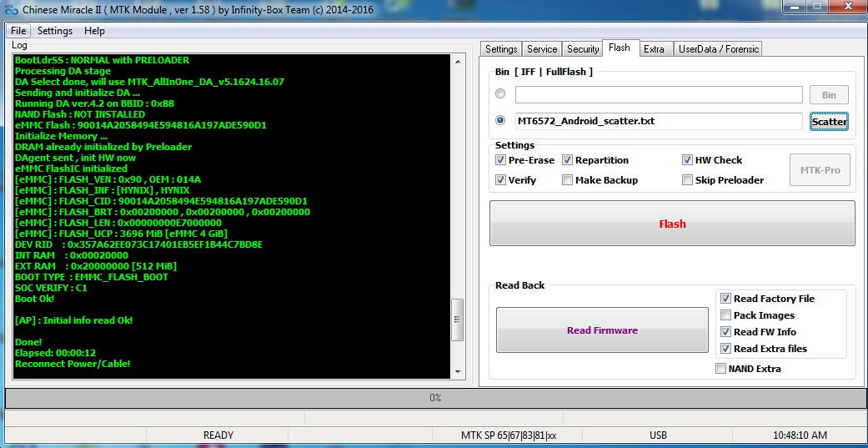This screenshot has height=448, width=868.
Task: Enable the Make Backup checkbox
Action: (568, 180)
